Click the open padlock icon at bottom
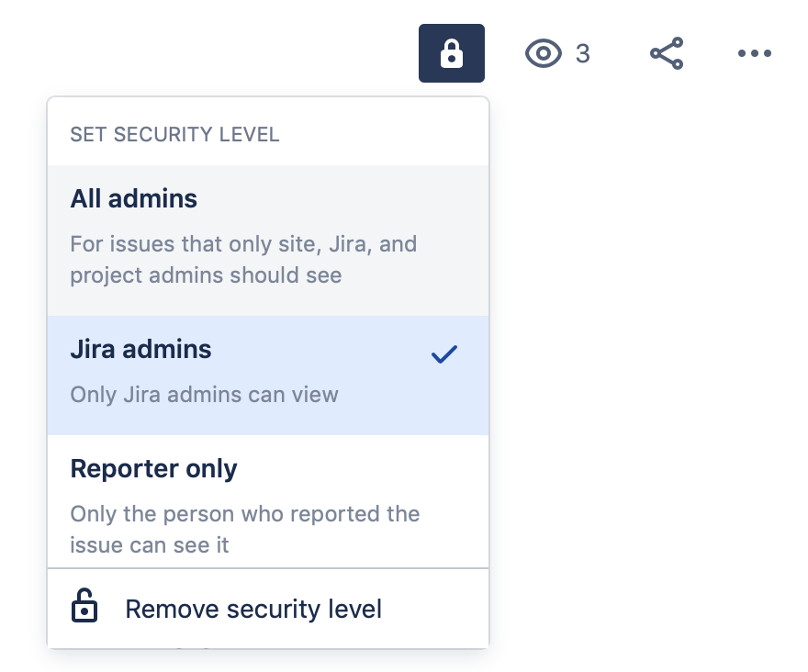Viewport: 808px width, 672px height. 84,606
